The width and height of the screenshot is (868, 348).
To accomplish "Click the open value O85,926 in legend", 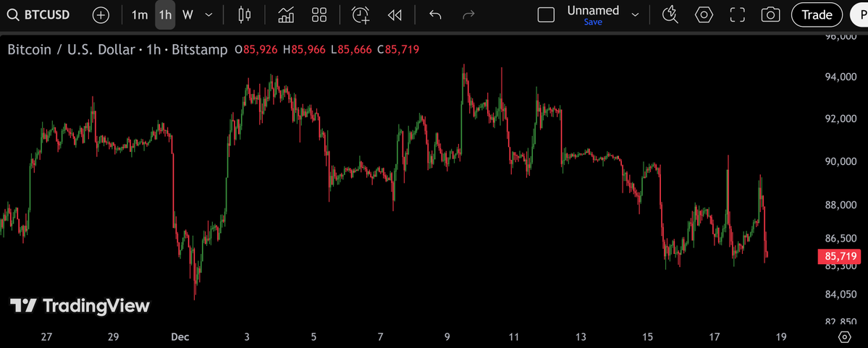I will pyautogui.click(x=256, y=50).
